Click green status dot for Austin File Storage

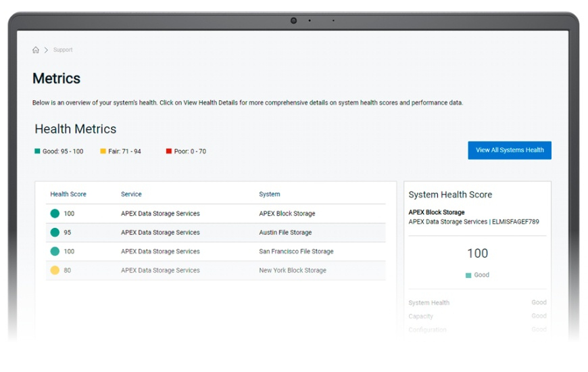coord(55,233)
